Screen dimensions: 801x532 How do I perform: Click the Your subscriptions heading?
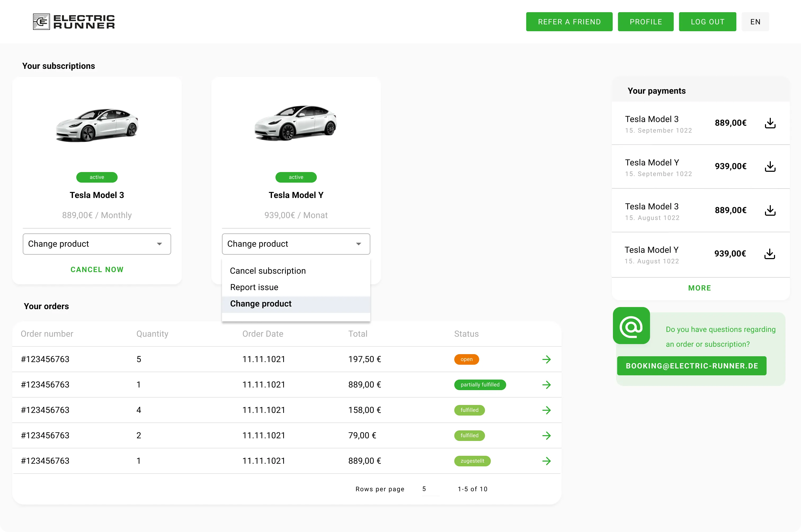[58, 66]
